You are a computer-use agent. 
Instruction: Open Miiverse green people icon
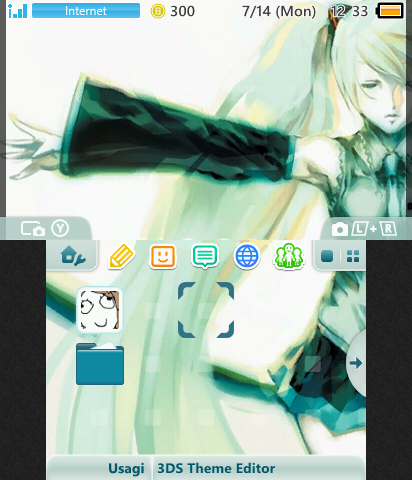[288, 256]
